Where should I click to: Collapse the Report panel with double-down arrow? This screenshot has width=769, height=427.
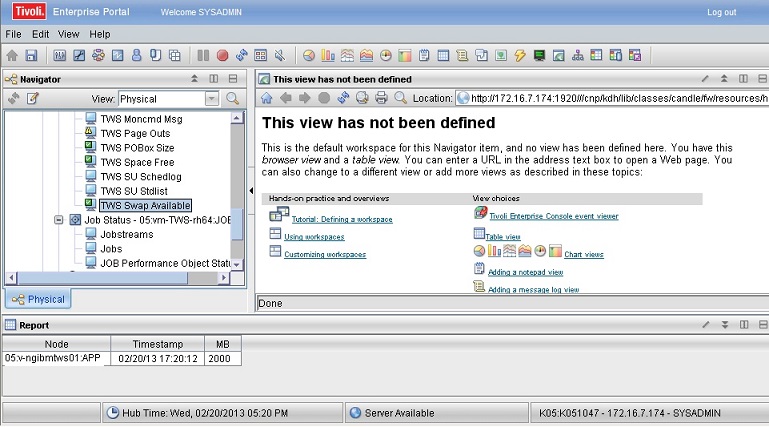coord(724,325)
